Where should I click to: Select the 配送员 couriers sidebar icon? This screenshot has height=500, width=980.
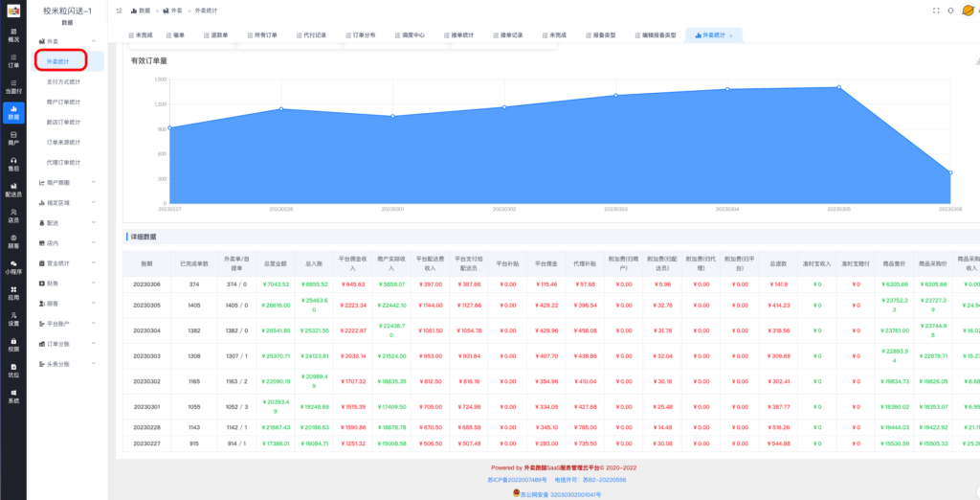pos(12,189)
